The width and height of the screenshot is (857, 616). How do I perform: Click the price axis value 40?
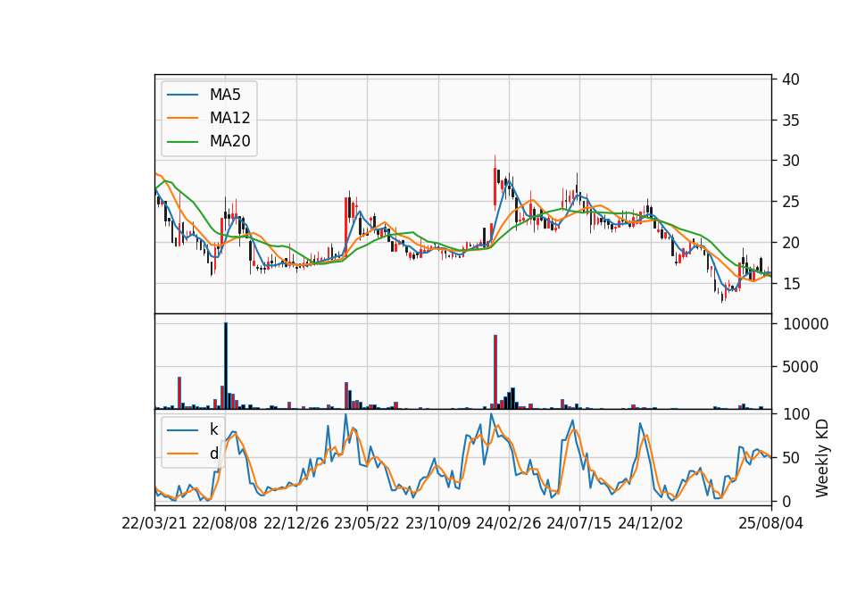(x=791, y=79)
